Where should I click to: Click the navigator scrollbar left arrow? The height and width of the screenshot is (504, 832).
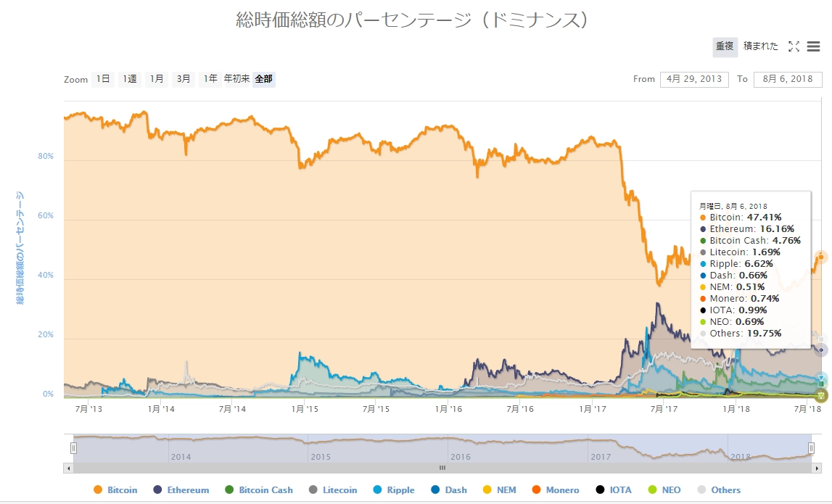coord(69,468)
